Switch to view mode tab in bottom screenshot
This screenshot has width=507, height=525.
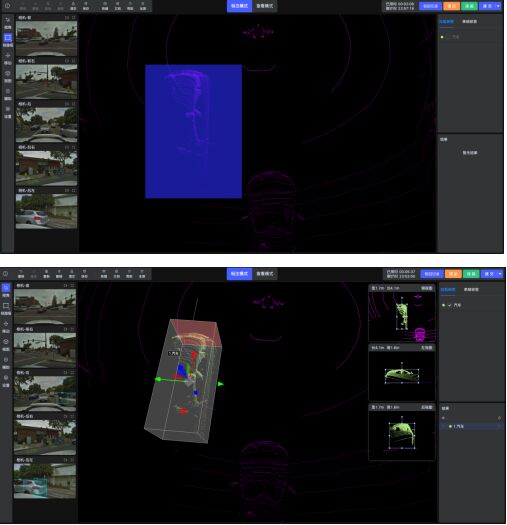tap(265, 274)
